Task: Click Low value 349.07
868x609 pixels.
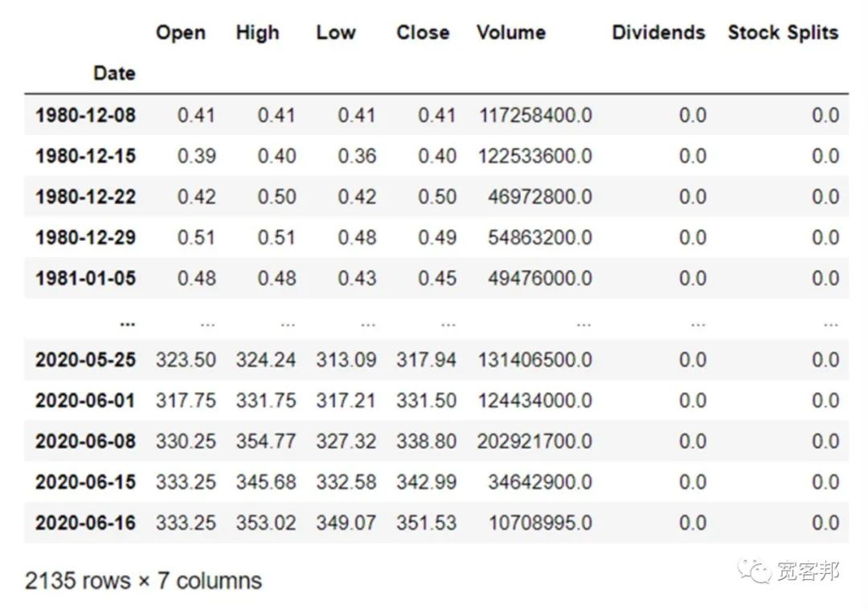Action: (x=346, y=523)
